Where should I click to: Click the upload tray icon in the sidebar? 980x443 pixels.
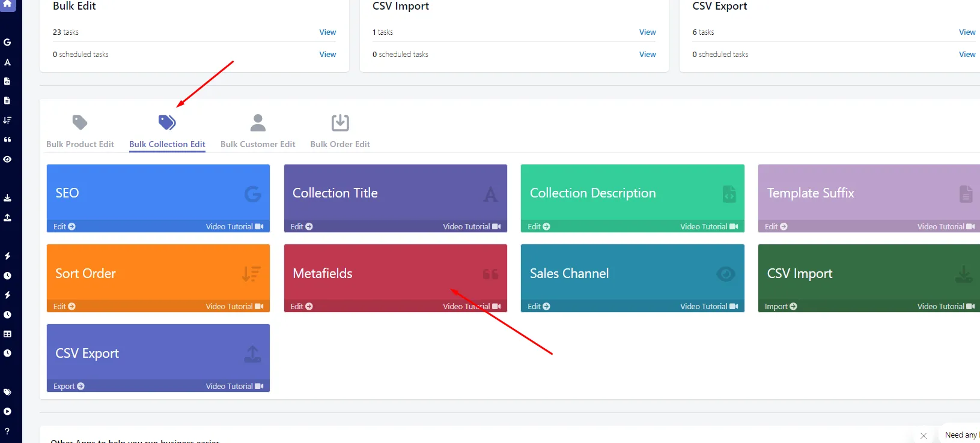(x=7, y=217)
